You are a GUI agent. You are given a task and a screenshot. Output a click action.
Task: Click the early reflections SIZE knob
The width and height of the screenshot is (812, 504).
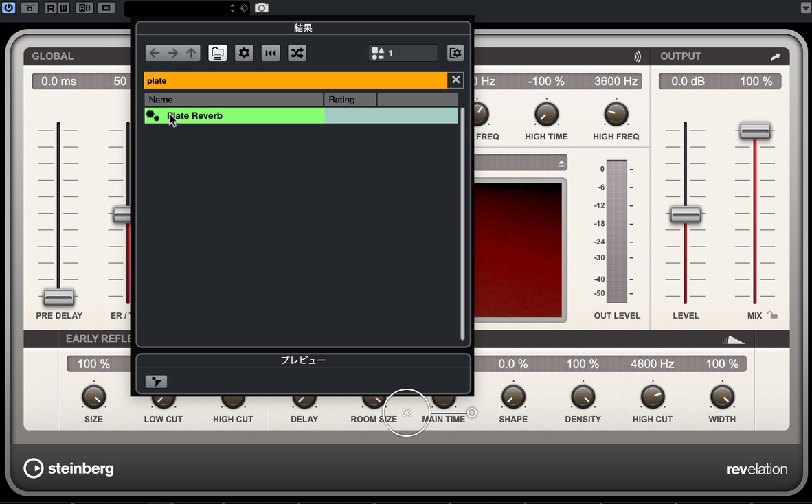coord(93,397)
